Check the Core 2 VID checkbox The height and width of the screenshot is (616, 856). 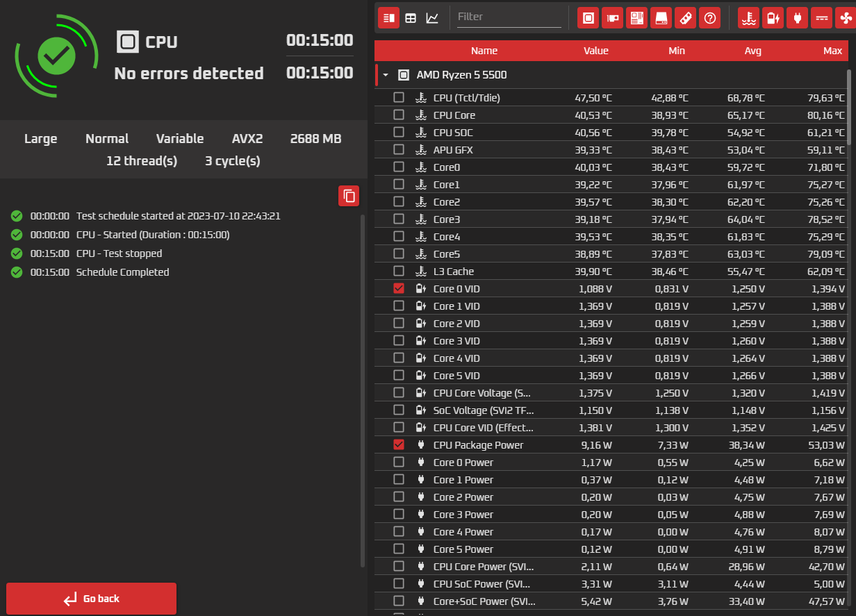click(x=399, y=323)
